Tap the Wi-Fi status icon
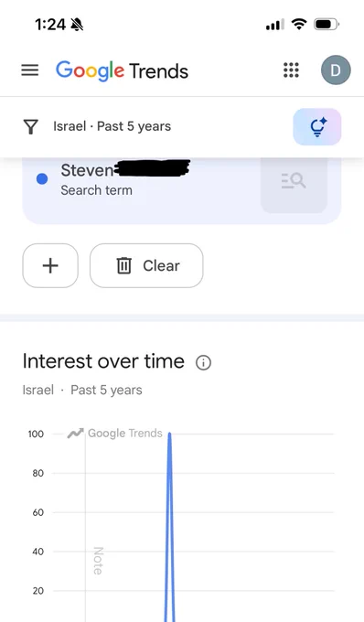This screenshot has height=622, width=364. (298, 25)
